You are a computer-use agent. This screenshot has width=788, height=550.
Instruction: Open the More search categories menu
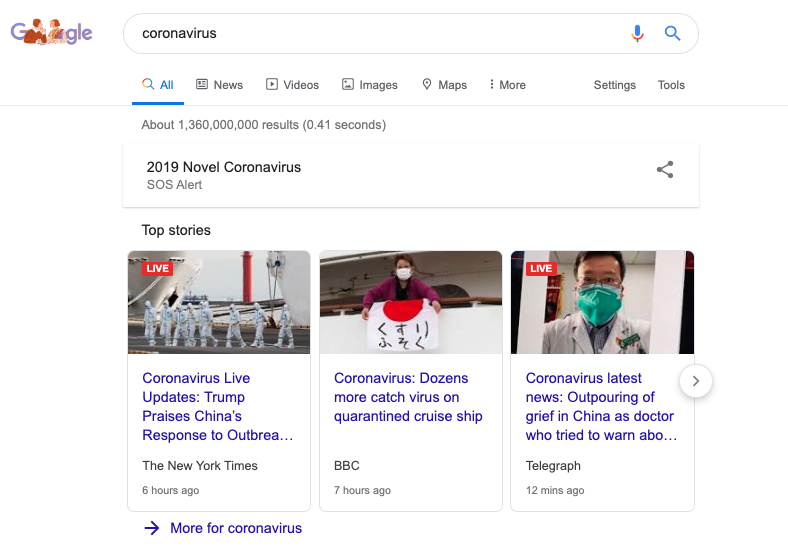507,85
